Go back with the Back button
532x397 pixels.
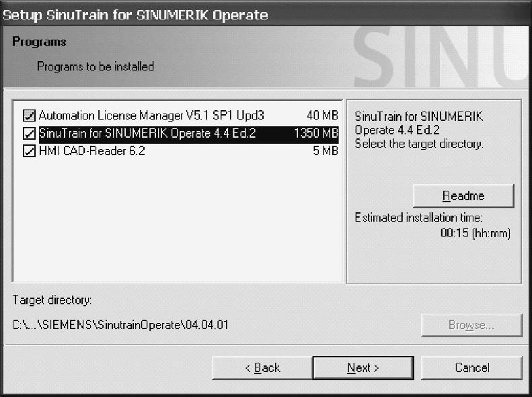click(x=262, y=367)
